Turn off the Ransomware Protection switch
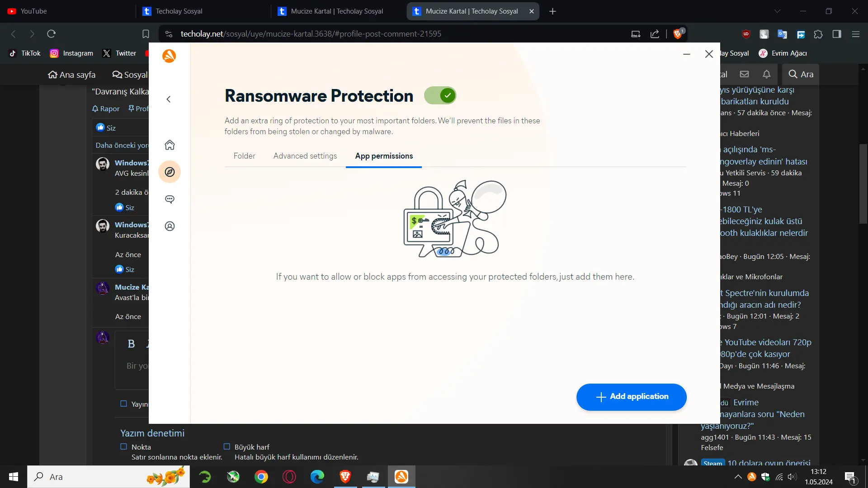Image resolution: width=868 pixels, height=488 pixels. 440,95
